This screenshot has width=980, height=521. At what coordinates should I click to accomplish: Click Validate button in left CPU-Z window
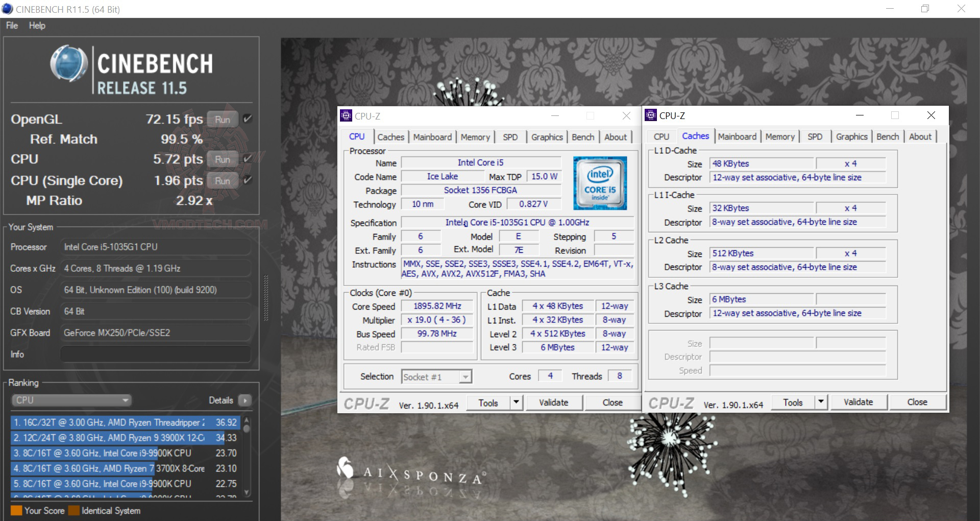(x=554, y=402)
